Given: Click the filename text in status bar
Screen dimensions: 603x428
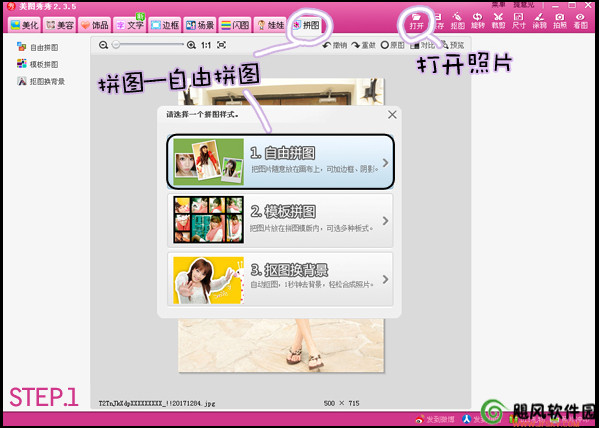Looking at the screenshot, I should pyautogui.click(x=157, y=403).
